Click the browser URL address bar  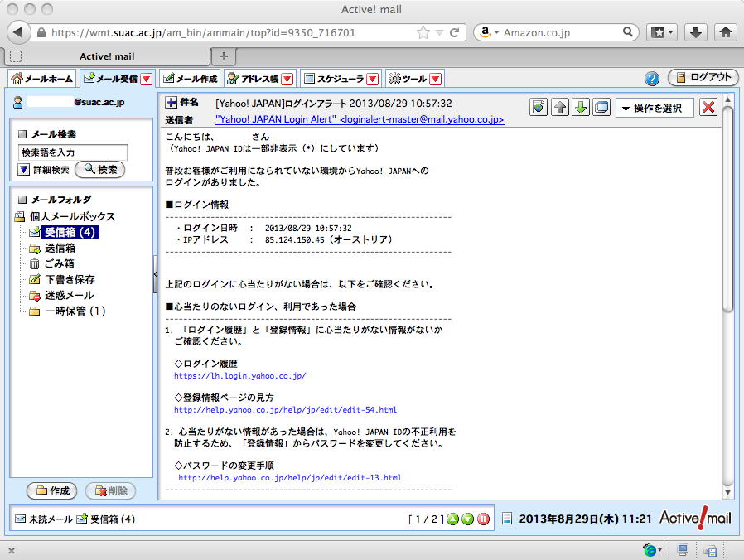(x=228, y=33)
